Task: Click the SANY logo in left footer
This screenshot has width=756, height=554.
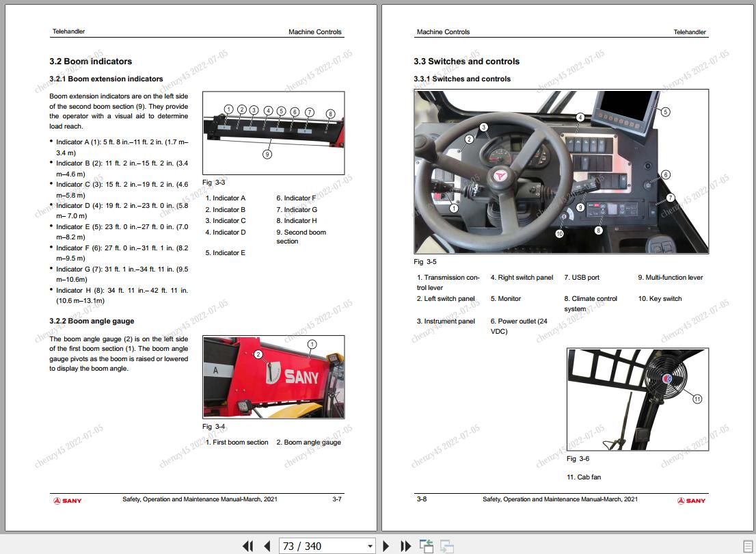Action: tap(68, 501)
